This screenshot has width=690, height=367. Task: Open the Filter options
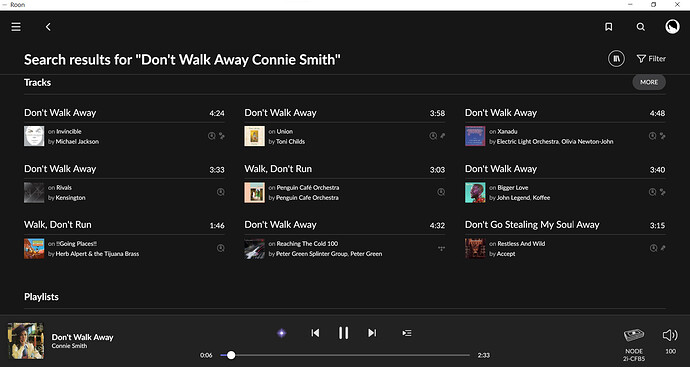[651, 59]
